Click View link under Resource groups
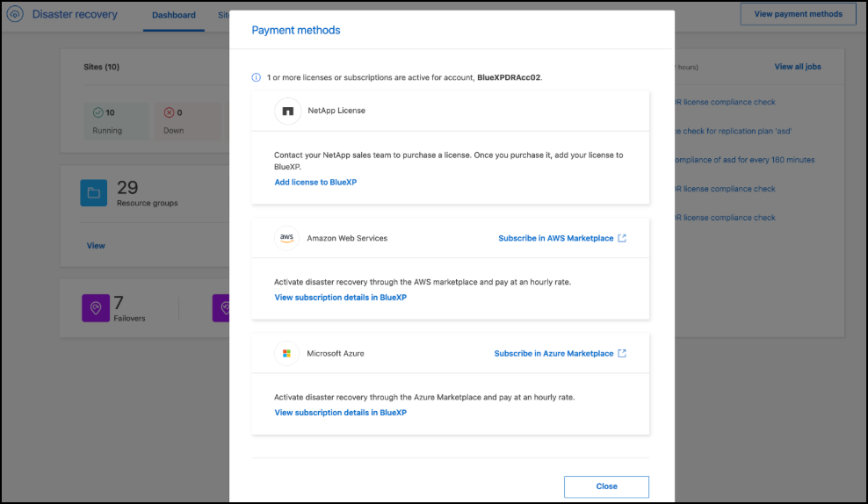 pos(96,246)
